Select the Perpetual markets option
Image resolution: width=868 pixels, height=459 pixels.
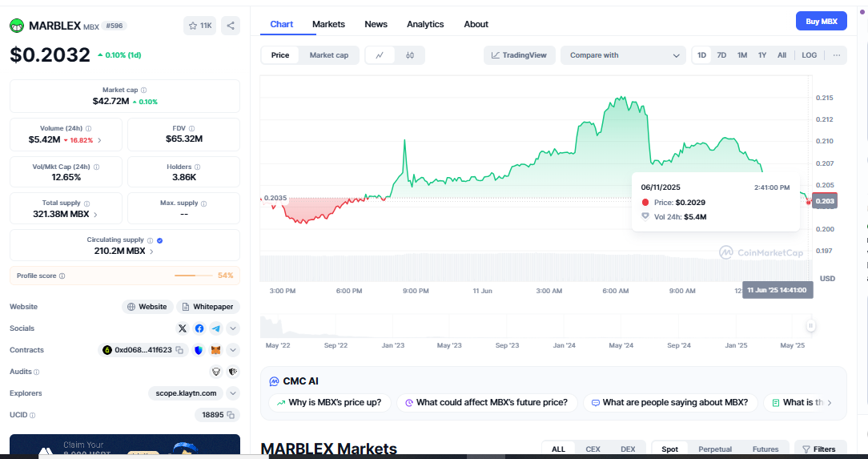715,449
